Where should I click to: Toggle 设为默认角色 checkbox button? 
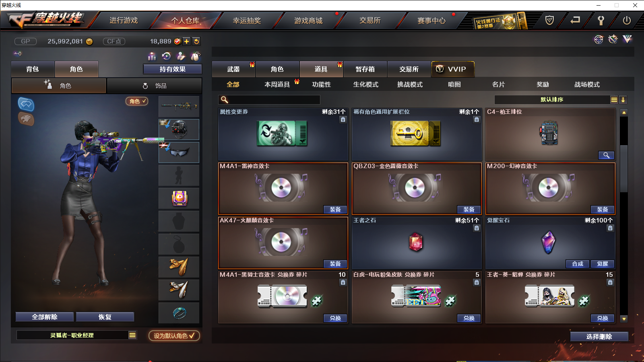174,335
